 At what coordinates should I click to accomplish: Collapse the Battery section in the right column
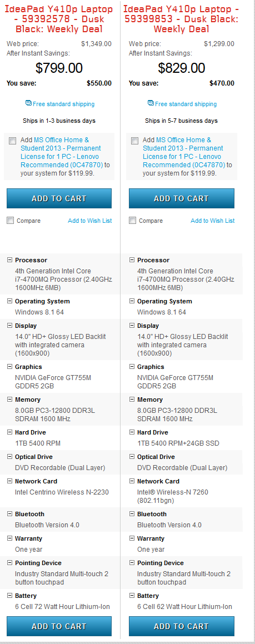(x=132, y=595)
